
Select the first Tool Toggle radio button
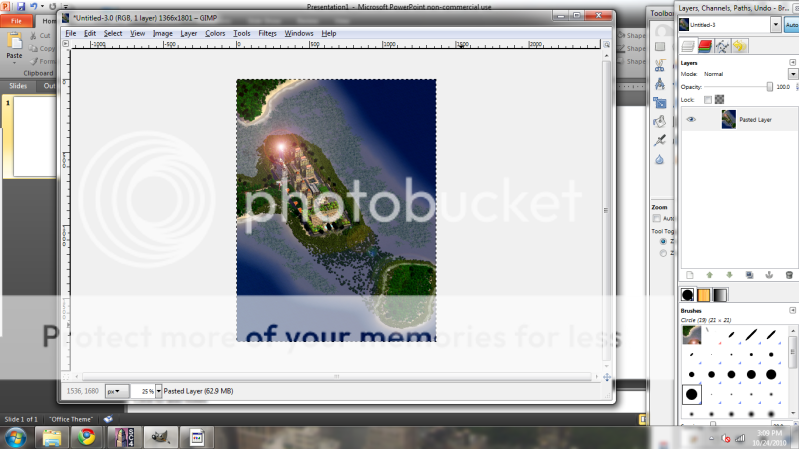663,241
